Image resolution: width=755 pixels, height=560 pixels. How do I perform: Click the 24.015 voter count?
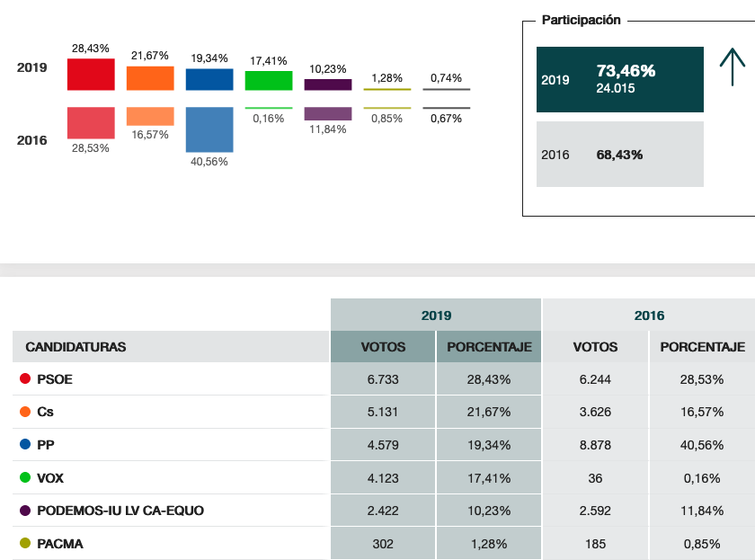[616, 88]
